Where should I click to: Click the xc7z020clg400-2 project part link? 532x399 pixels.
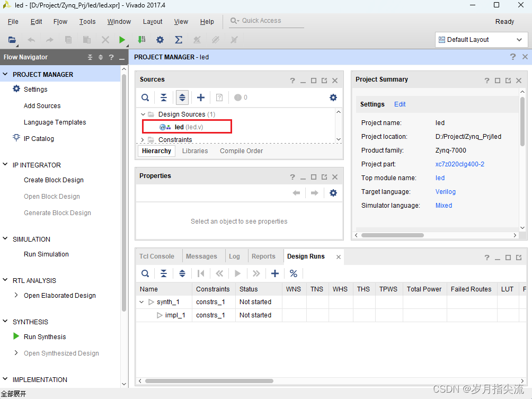coord(459,164)
